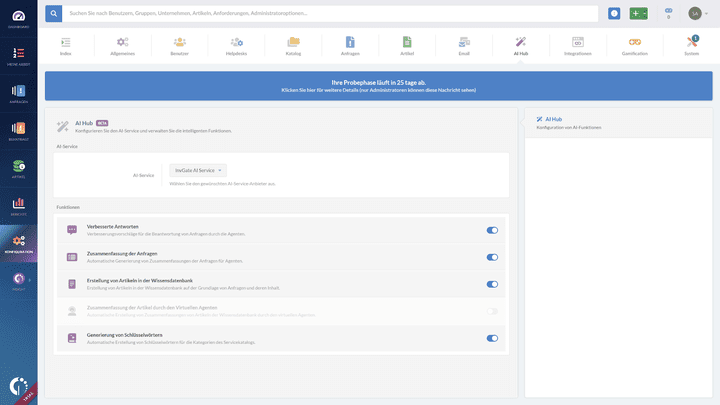Open Anfragen settings tab in top bar
Screen dimensions: 720x405
[x=350, y=46]
